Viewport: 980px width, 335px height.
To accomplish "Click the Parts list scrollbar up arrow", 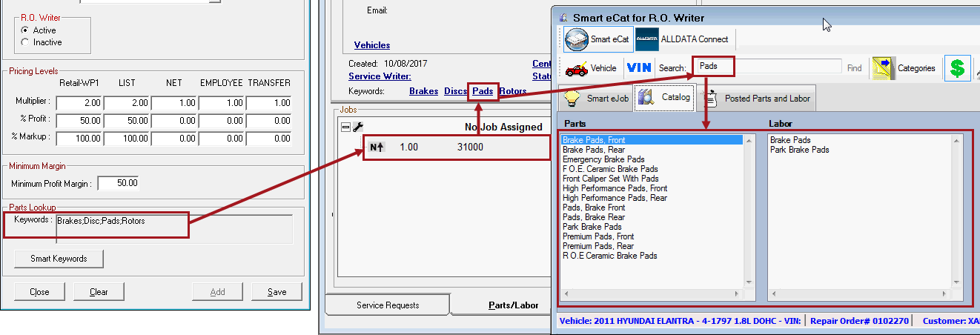I will (x=749, y=140).
